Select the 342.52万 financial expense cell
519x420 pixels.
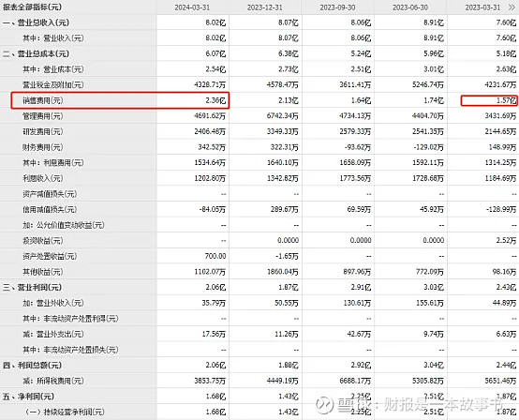[212, 147]
